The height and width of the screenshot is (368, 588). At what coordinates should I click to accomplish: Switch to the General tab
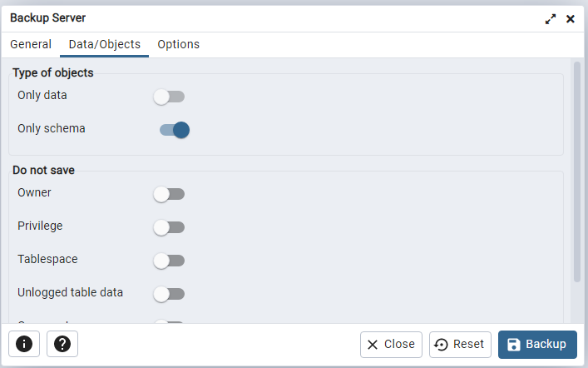pyautogui.click(x=31, y=44)
